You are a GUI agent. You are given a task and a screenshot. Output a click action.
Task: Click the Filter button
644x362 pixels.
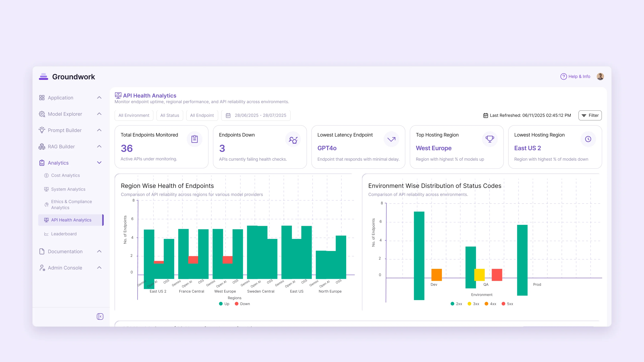pyautogui.click(x=590, y=115)
